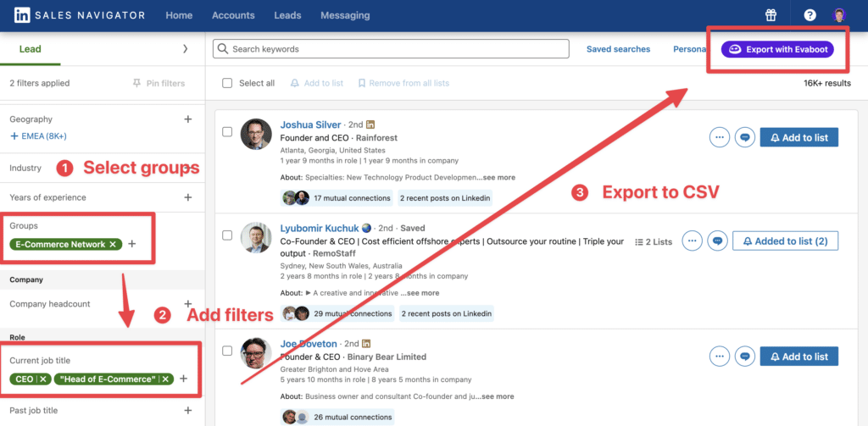Open Joe Doveton's profile photo
Image resolution: width=868 pixels, height=426 pixels.
256,352
